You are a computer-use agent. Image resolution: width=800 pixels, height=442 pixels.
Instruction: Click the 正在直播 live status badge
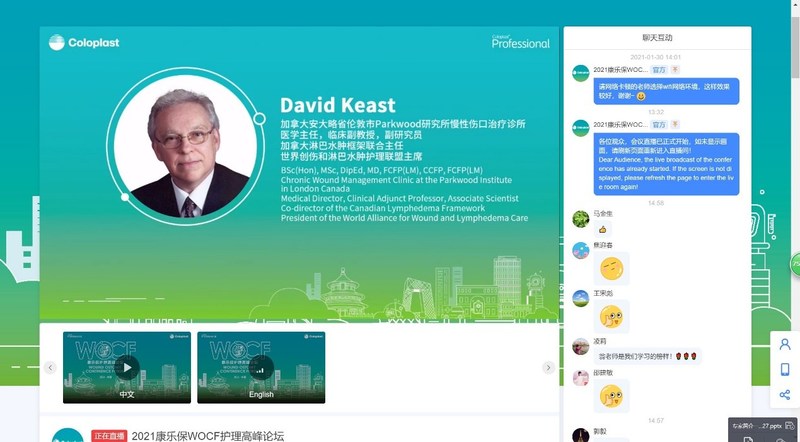click(109, 436)
